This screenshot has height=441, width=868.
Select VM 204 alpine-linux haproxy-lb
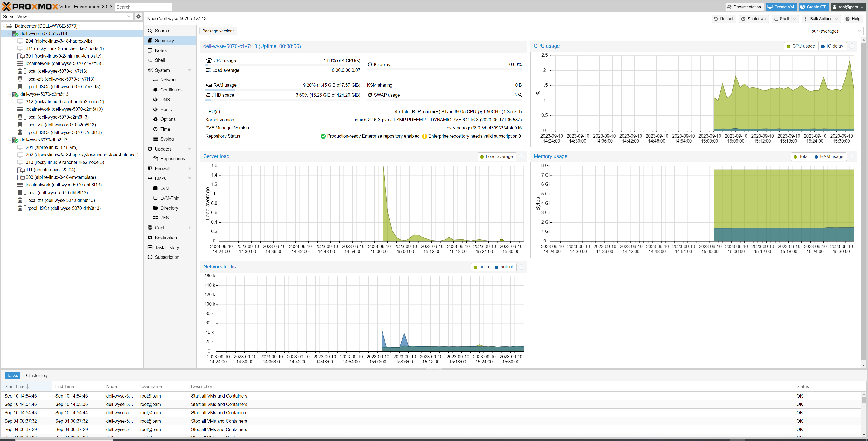[59, 41]
